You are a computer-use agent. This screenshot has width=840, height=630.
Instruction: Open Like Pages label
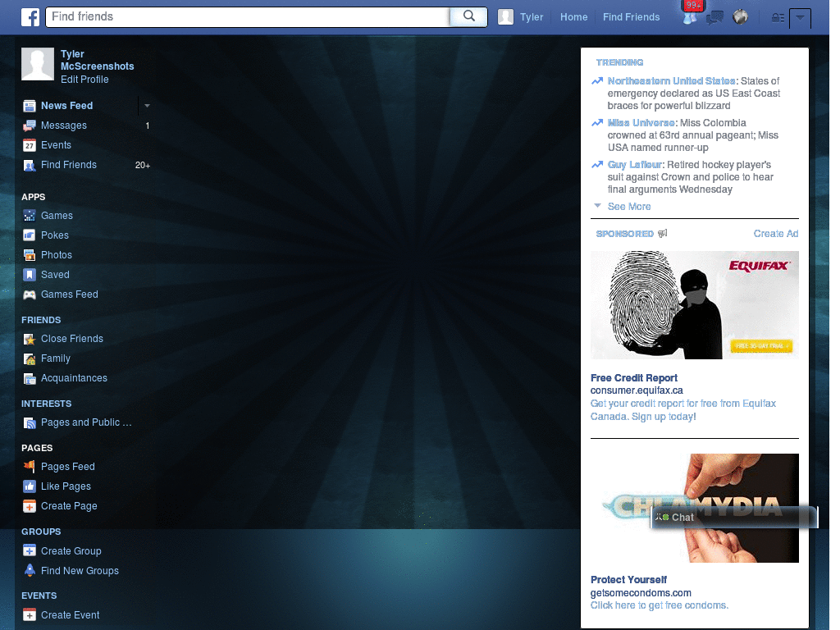[x=66, y=486]
